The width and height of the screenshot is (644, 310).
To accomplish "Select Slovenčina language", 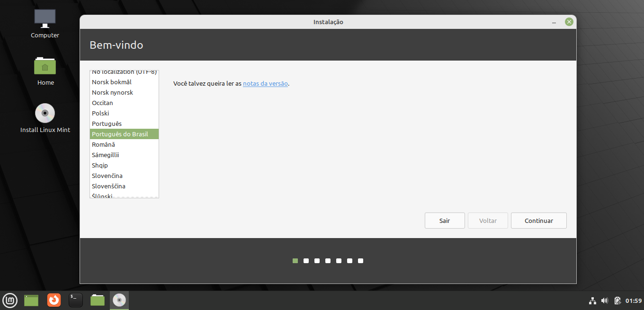I will (124, 176).
